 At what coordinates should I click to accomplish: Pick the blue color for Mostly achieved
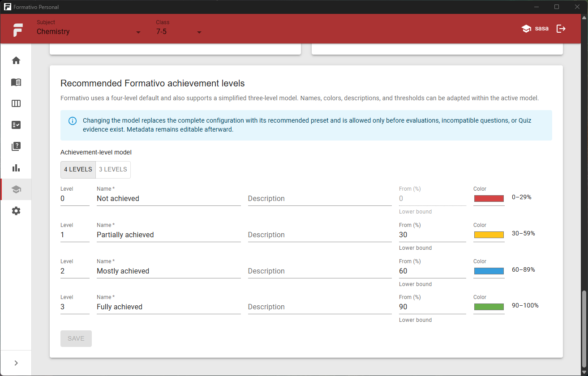click(489, 271)
